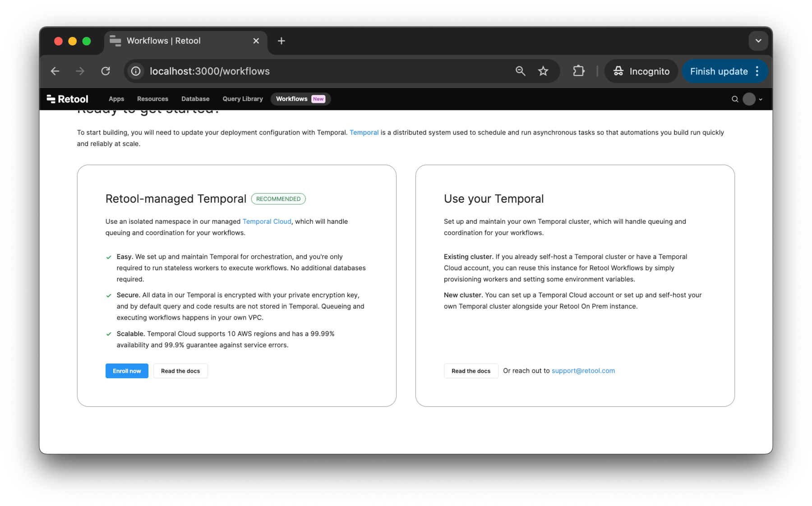Follow the Temporal link in intro
The height and width of the screenshot is (506, 812).
tap(364, 132)
